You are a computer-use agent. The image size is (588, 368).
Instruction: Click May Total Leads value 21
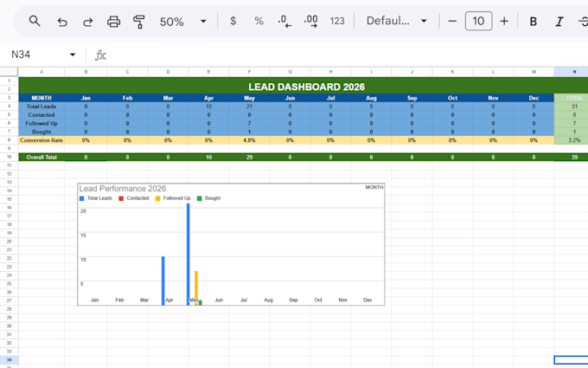(x=249, y=107)
